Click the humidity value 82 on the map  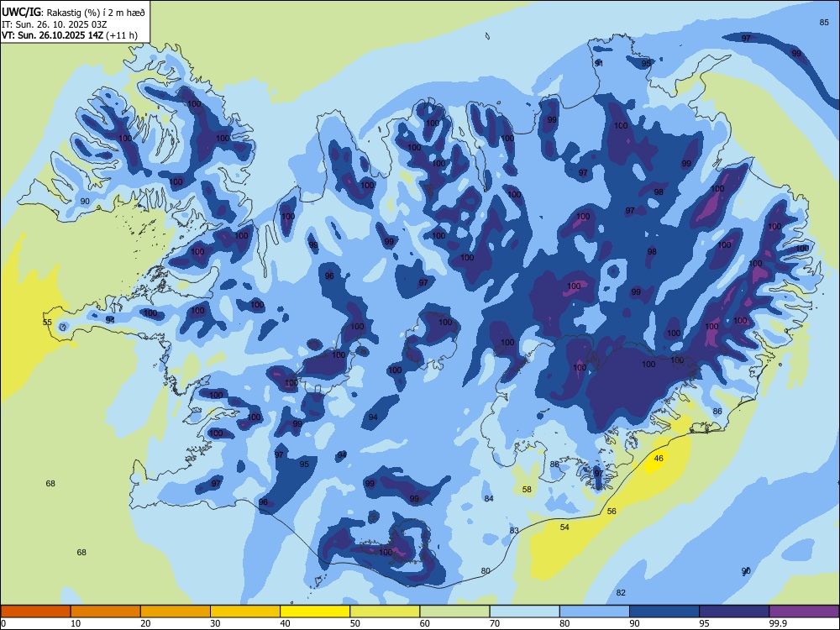621,592
